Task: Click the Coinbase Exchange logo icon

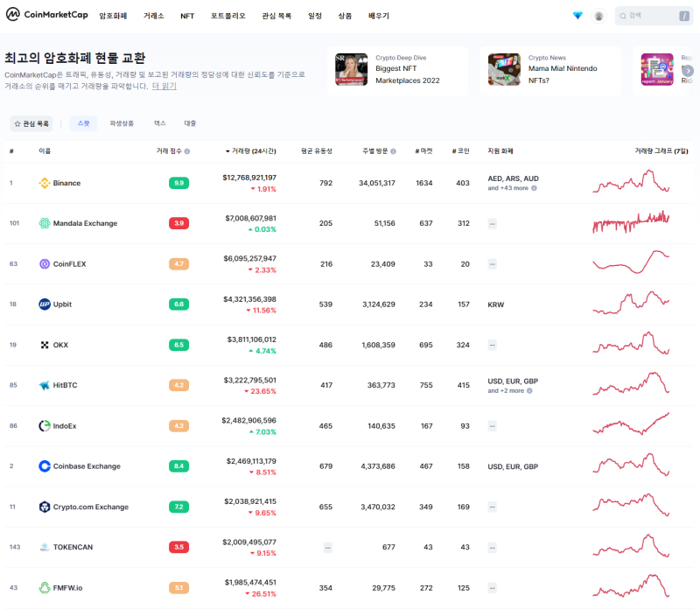Action: pyautogui.click(x=45, y=466)
